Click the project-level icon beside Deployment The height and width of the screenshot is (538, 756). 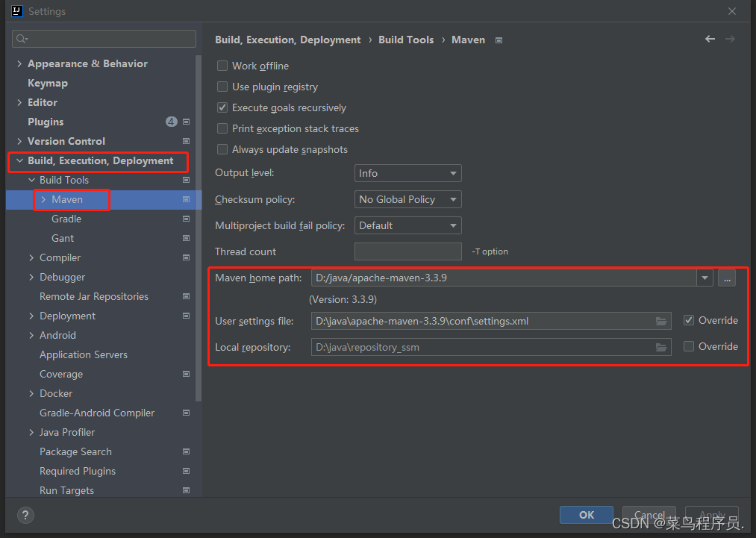186,316
